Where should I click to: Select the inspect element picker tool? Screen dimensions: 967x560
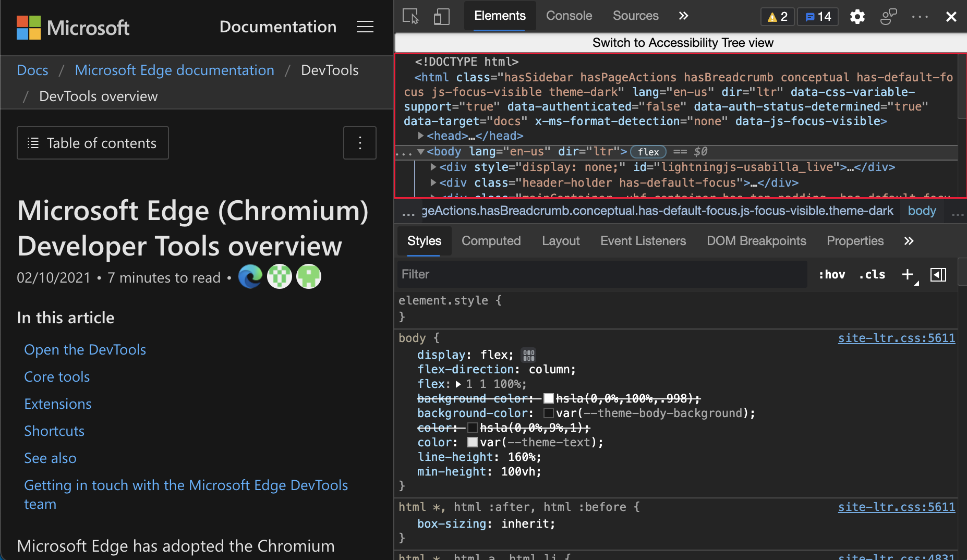pos(410,16)
